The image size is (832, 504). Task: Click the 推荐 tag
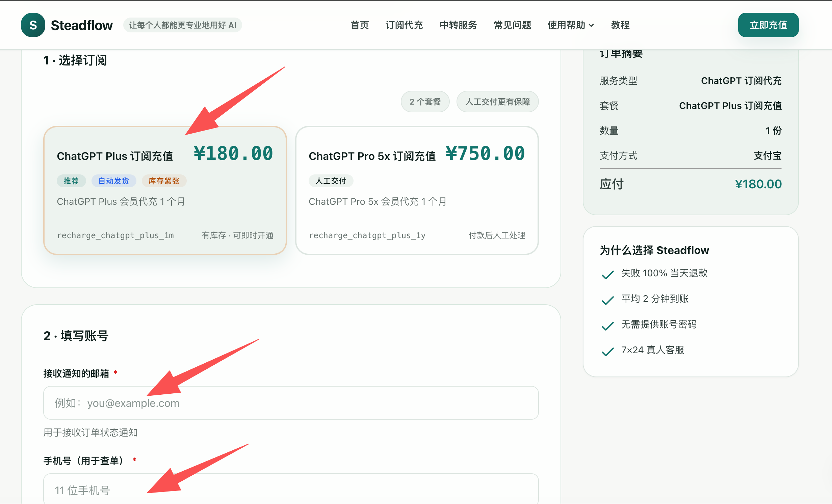coord(71,181)
